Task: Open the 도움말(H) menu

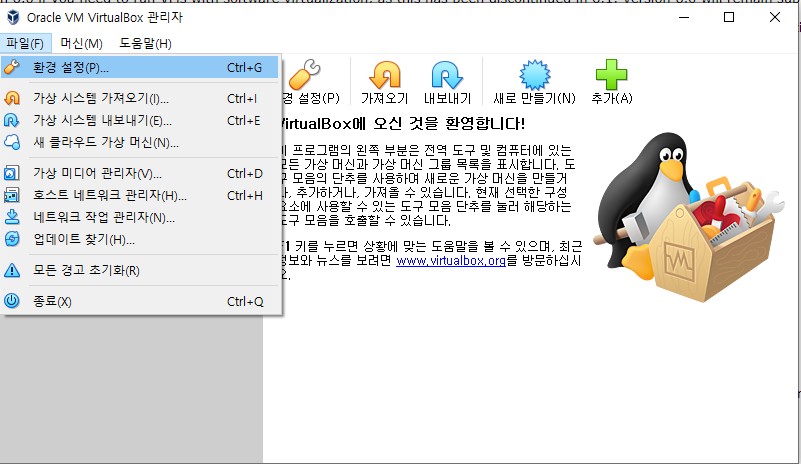Action: pos(145,43)
